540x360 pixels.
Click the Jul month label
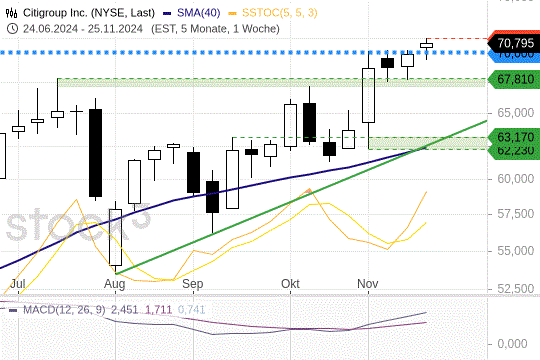(x=18, y=284)
